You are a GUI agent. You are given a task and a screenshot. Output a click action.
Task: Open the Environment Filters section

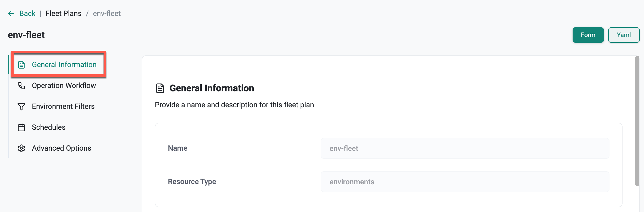[63, 107]
